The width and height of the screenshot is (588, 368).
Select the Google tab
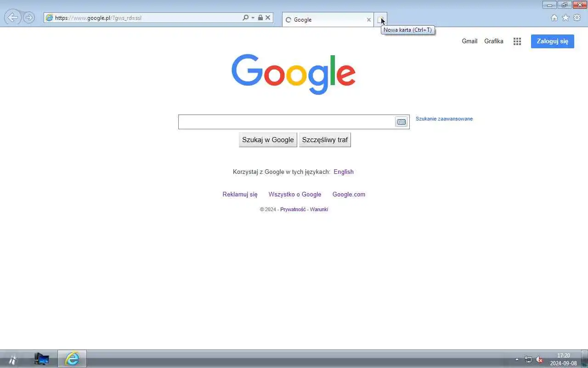tap(328, 20)
